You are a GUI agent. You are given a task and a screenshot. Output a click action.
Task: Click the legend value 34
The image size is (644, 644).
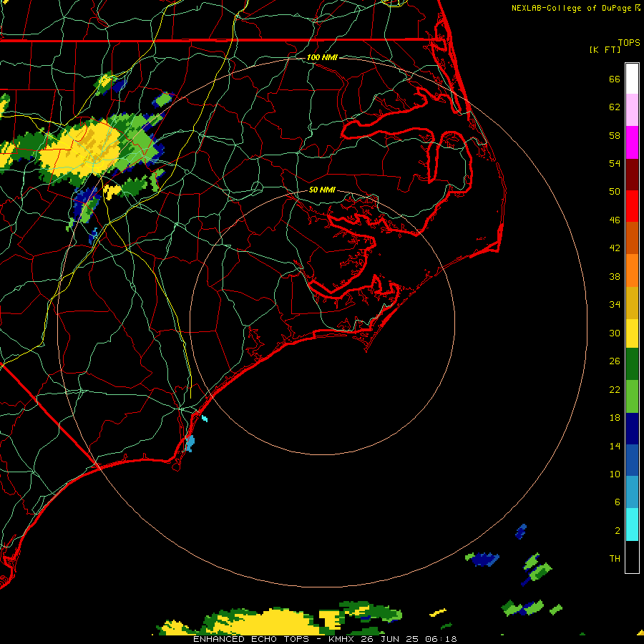(x=615, y=304)
